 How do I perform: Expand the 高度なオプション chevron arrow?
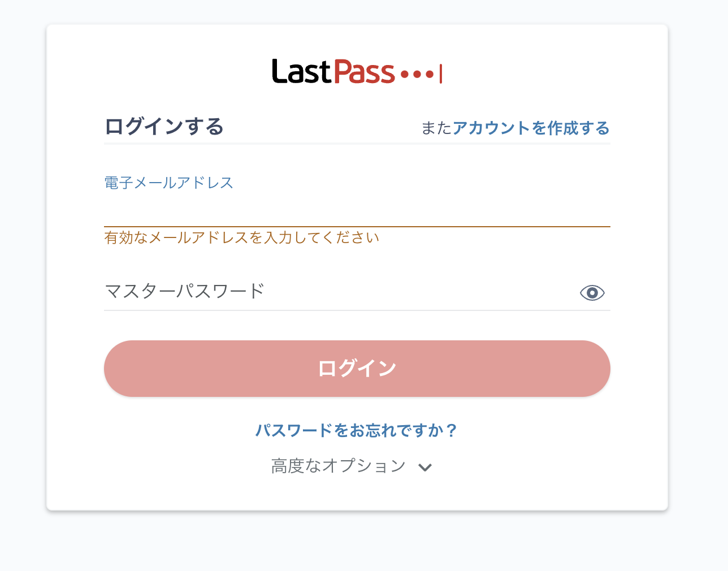point(425,467)
